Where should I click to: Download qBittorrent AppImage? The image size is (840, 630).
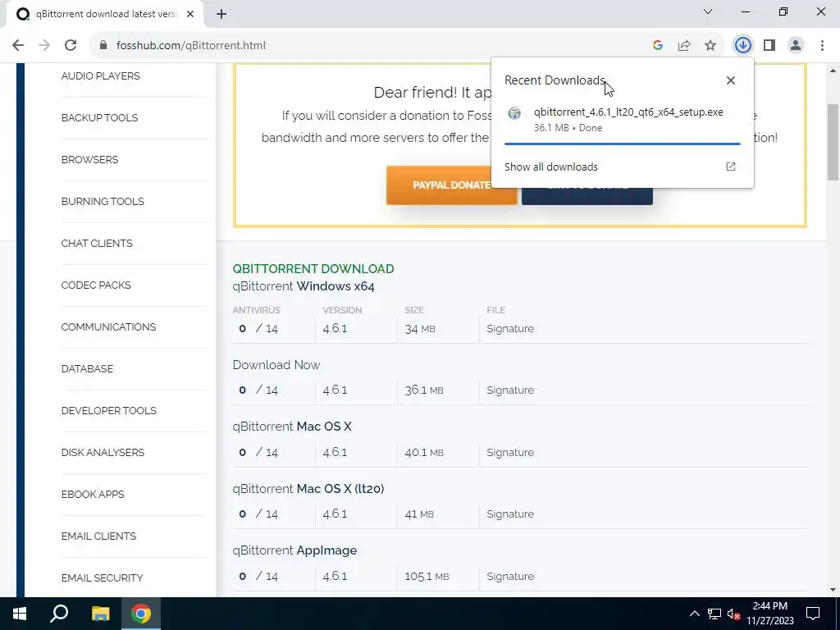(x=294, y=550)
